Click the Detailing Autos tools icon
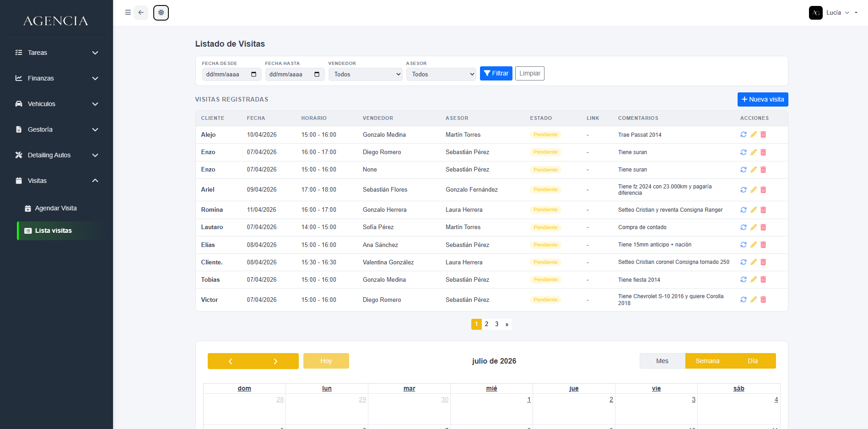Image resolution: width=868 pixels, height=429 pixels. pyautogui.click(x=19, y=155)
